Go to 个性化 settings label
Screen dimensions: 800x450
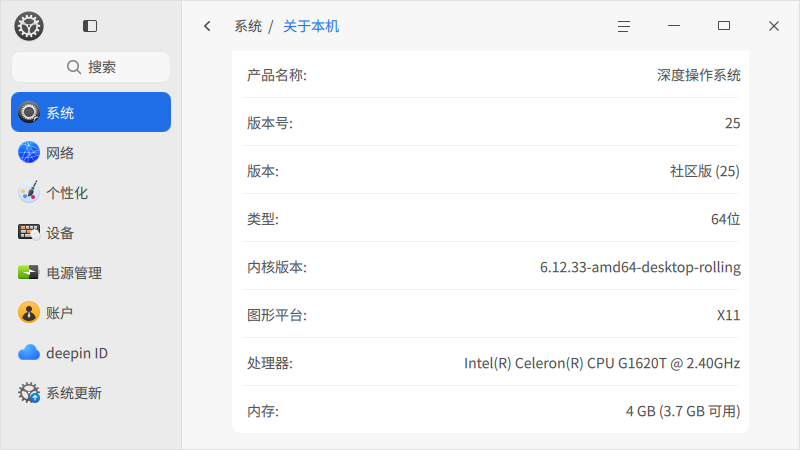(x=67, y=193)
